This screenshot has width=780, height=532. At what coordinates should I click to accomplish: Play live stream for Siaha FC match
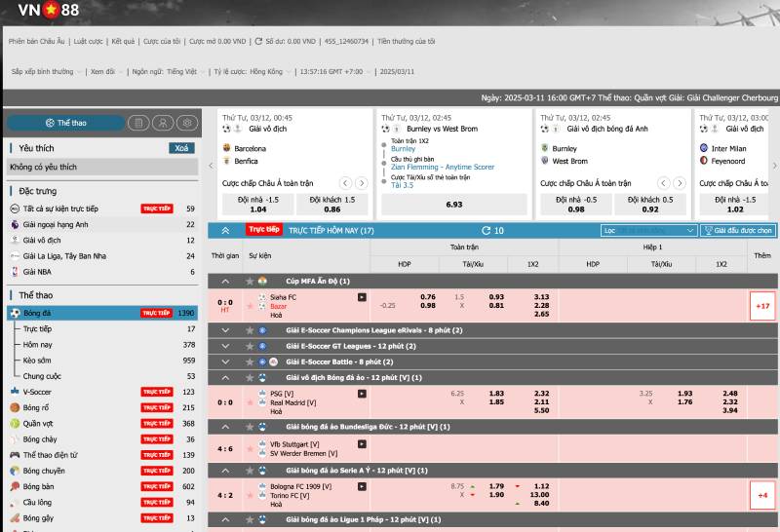point(362,297)
